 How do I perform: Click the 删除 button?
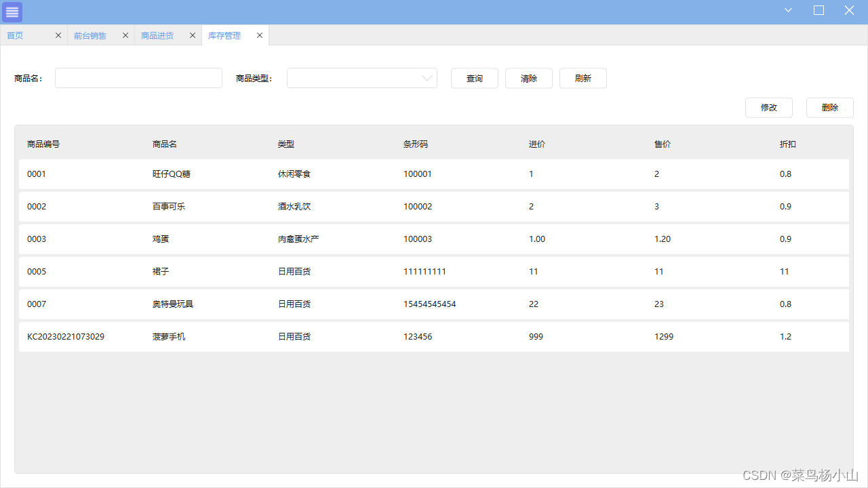(830, 107)
